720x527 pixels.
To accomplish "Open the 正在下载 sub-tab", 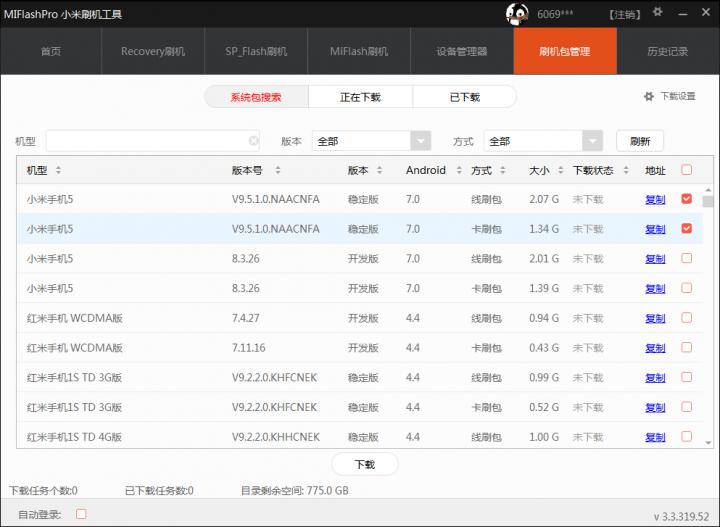I will click(x=360, y=97).
